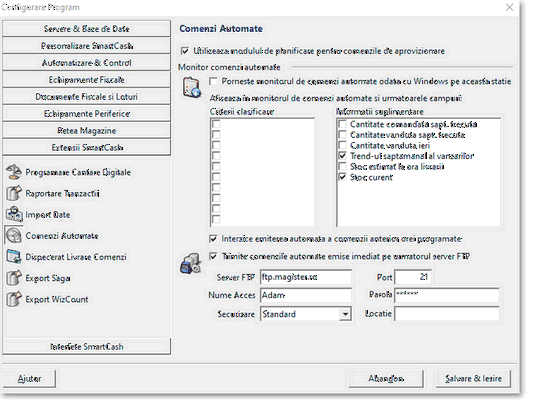The height and width of the screenshot is (412, 544).
Task: Open Interfete SmartCash section
Action: click(x=86, y=346)
